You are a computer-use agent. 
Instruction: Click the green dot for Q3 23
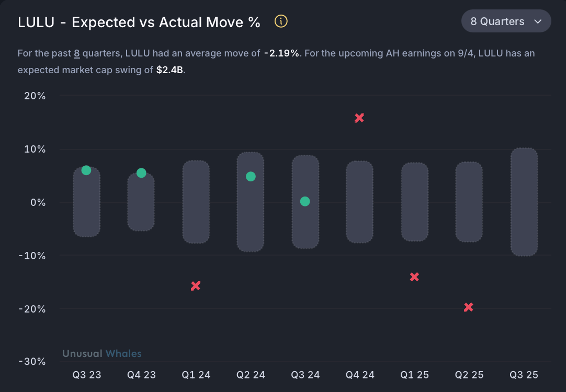86,170
